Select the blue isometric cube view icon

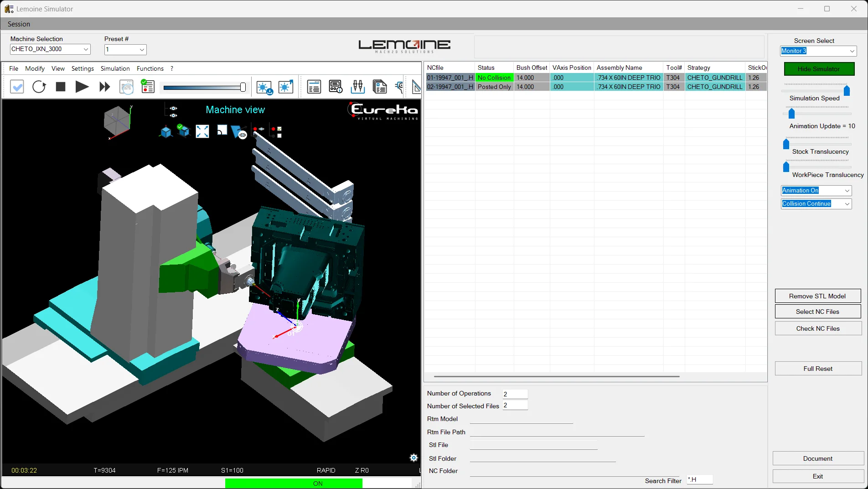click(166, 132)
